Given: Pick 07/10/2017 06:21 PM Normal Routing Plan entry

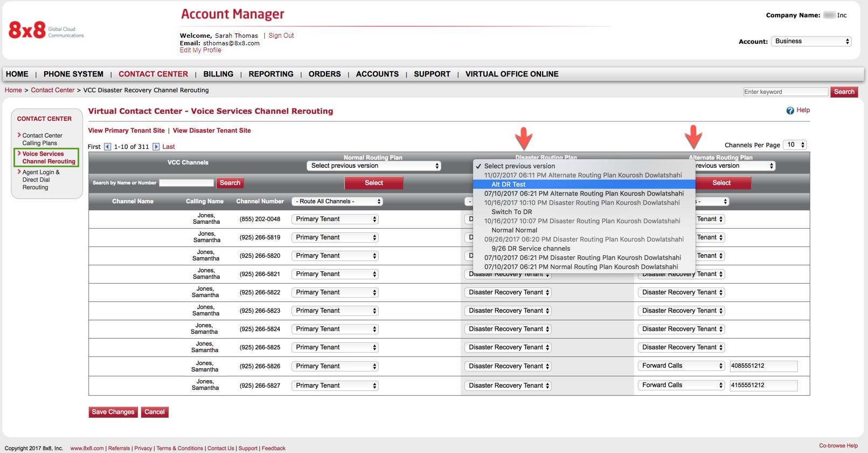Looking at the screenshot, I should [x=584, y=267].
